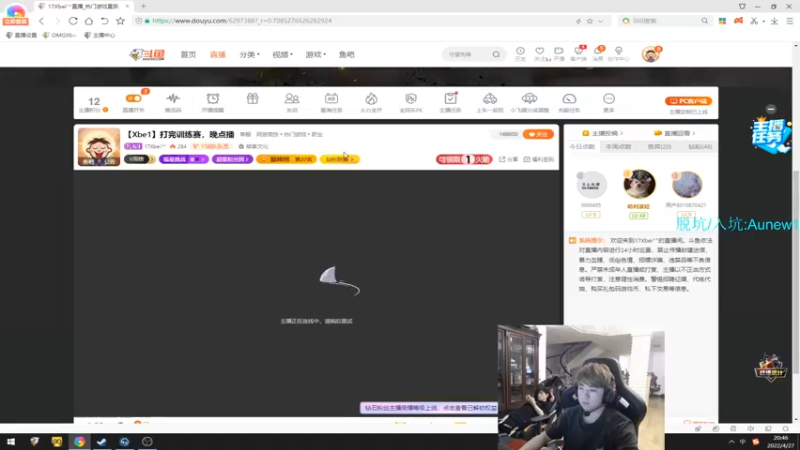Click the streamer avatar thumbnail of 17Xbei

coord(99,147)
